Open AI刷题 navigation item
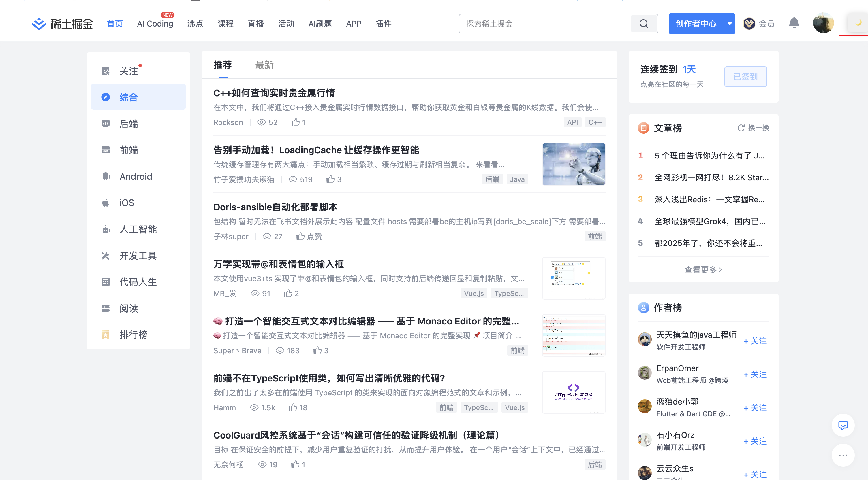The height and width of the screenshot is (480, 868). pyautogui.click(x=320, y=24)
